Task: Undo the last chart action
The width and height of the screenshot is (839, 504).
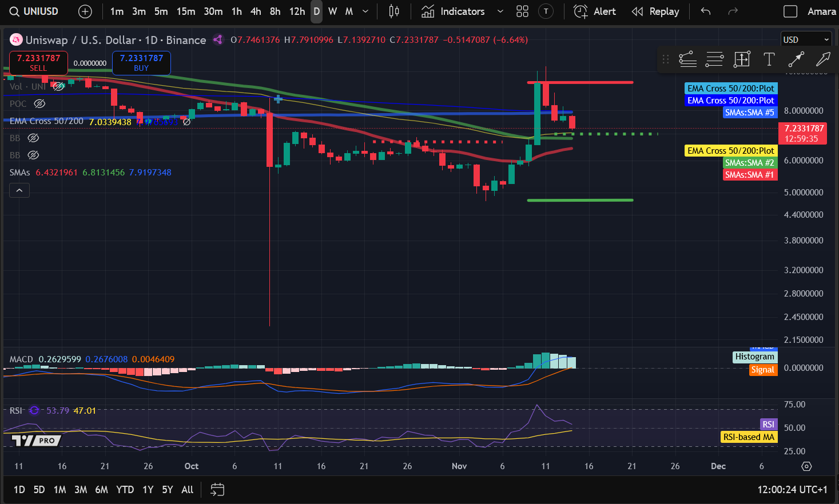Action: pyautogui.click(x=706, y=11)
